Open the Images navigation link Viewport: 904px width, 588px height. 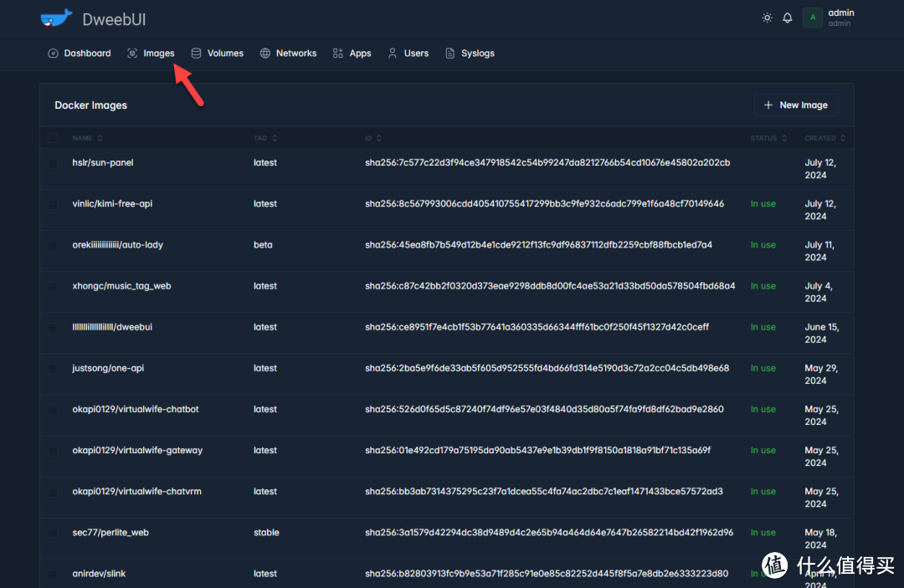click(158, 54)
